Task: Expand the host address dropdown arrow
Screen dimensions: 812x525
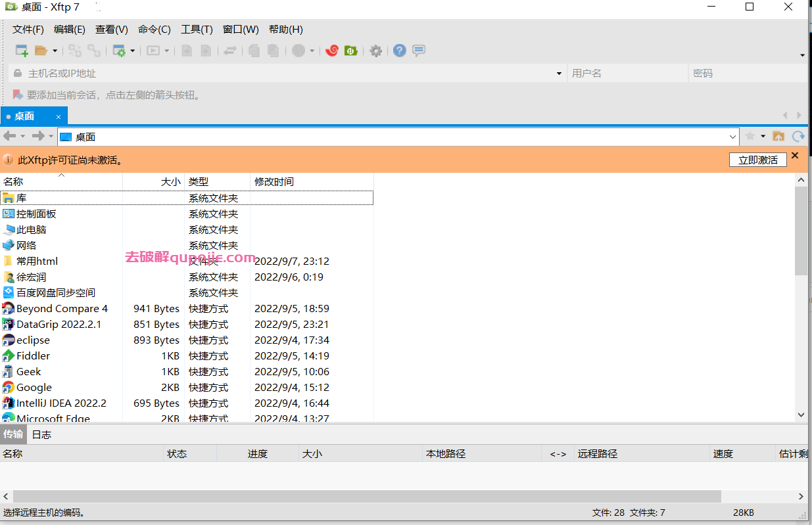Action: pos(560,74)
